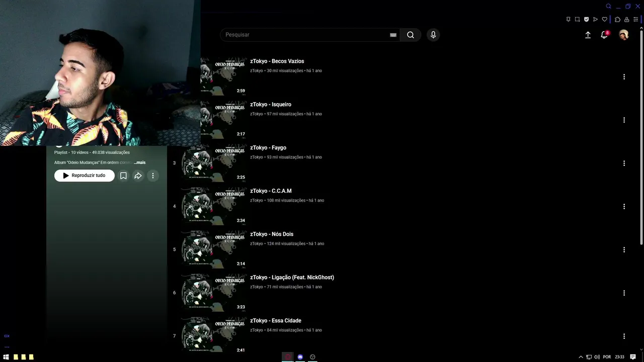
Task: Open playlist more options three dots
Action: click(153, 175)
